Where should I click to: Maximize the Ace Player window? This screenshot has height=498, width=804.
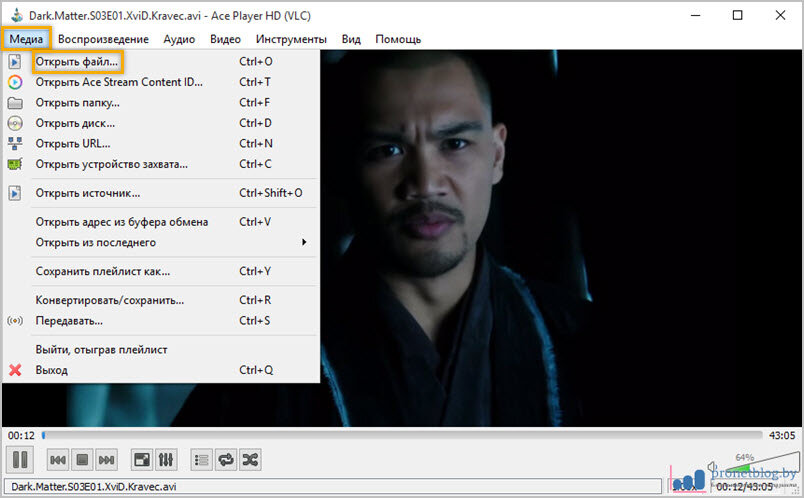point(737,15)
